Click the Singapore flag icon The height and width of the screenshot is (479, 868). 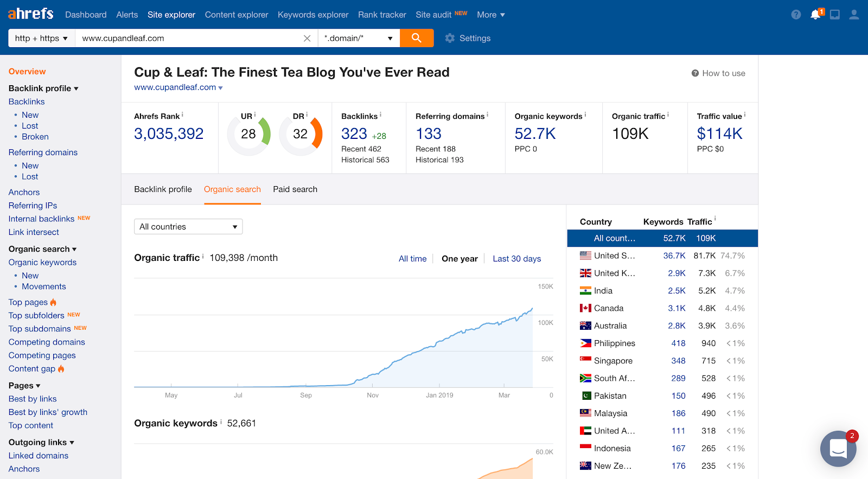point(585,361)
